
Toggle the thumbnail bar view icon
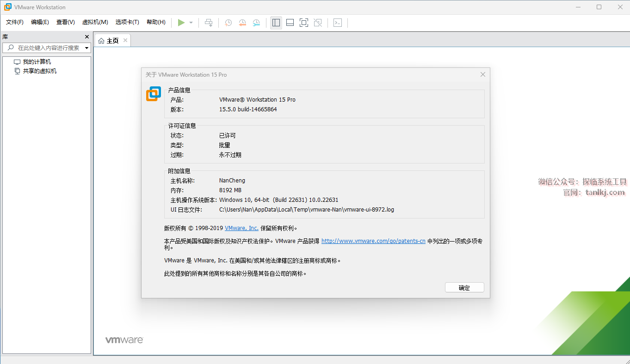point(290,23)
